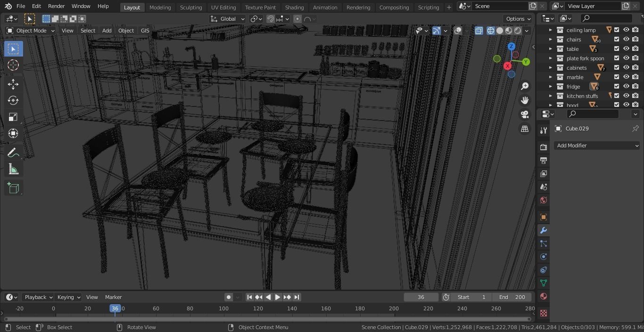
Task: Open the viewport Options dropdown
Action: pyautogui.click(x=519, y=19)
